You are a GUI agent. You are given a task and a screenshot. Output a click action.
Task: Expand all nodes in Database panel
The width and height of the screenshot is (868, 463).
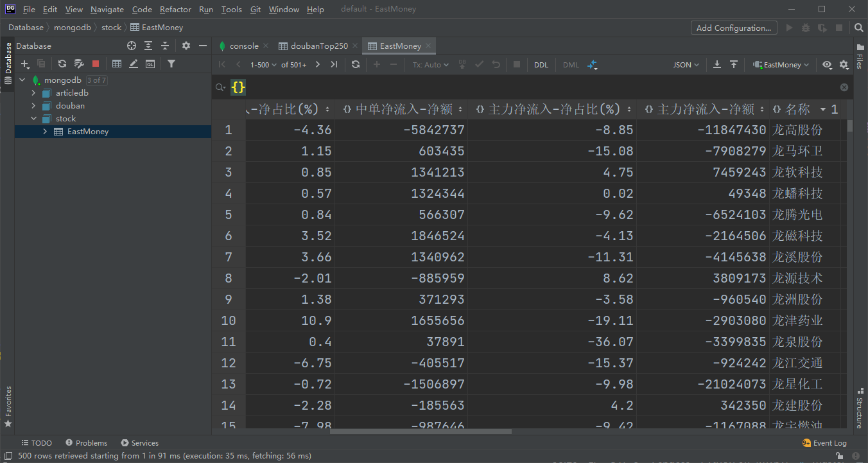point(148,46)
